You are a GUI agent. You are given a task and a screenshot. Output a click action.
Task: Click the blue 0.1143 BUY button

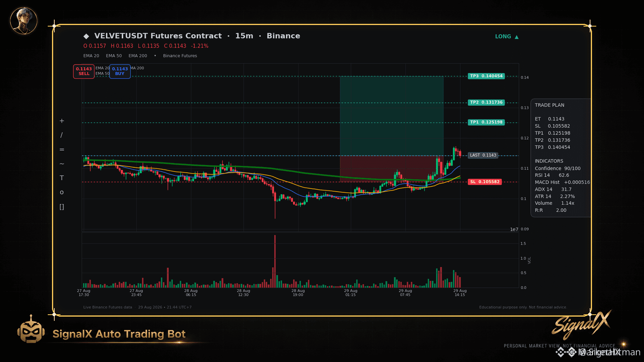coord(120,72)
